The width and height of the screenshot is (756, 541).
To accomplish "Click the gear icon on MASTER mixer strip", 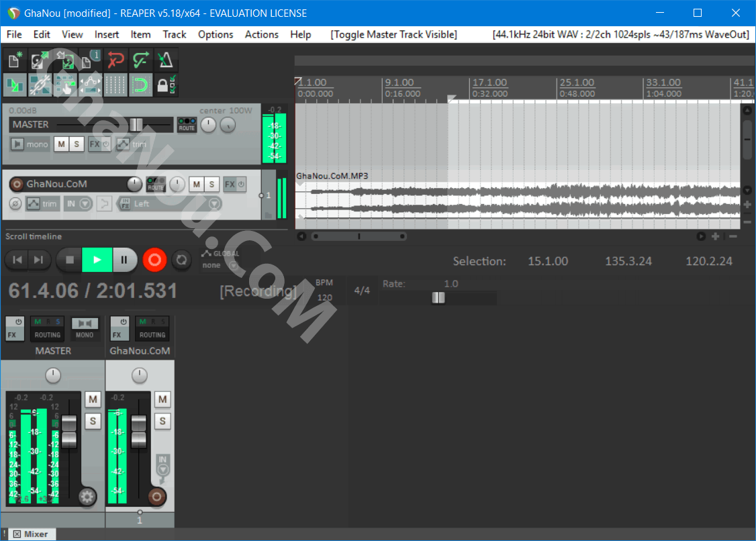I will click(87, 497).
